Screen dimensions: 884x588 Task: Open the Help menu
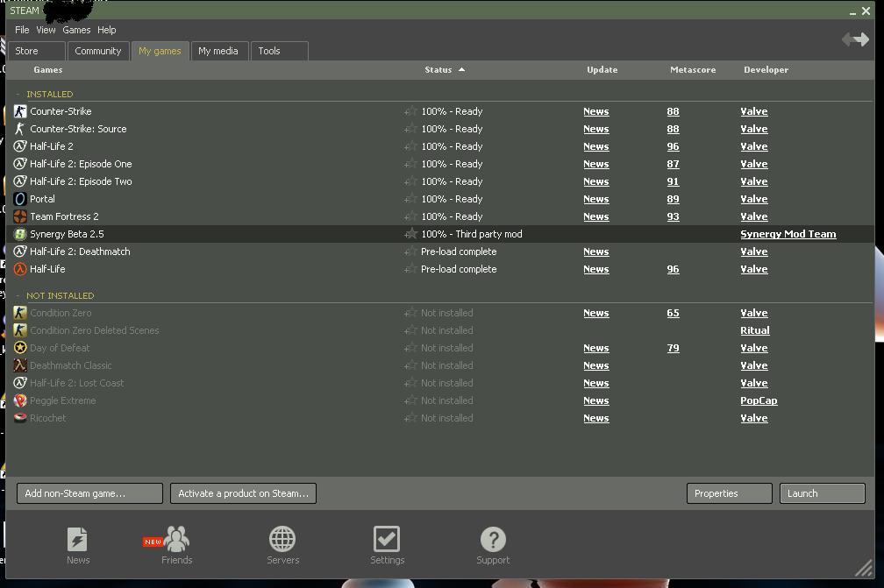(x=107, y=30)
